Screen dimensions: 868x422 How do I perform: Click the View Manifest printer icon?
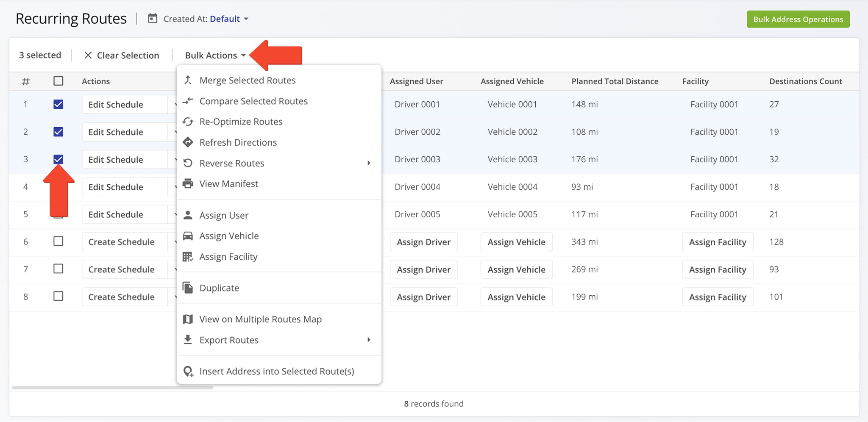pyautogui.click(x=188, y=183)
